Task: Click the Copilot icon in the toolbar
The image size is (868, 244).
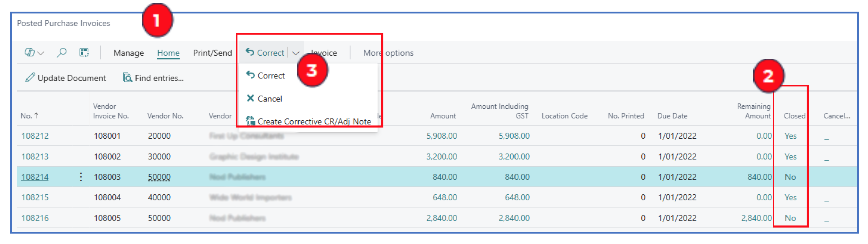Action: 30,53
